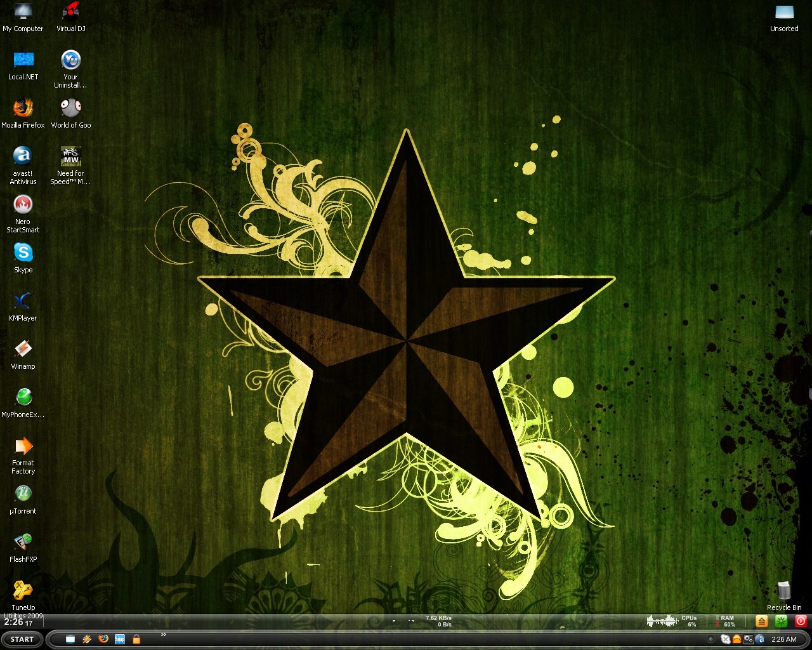
Task: Click the RAM usage meter
Action: point(727,621)
